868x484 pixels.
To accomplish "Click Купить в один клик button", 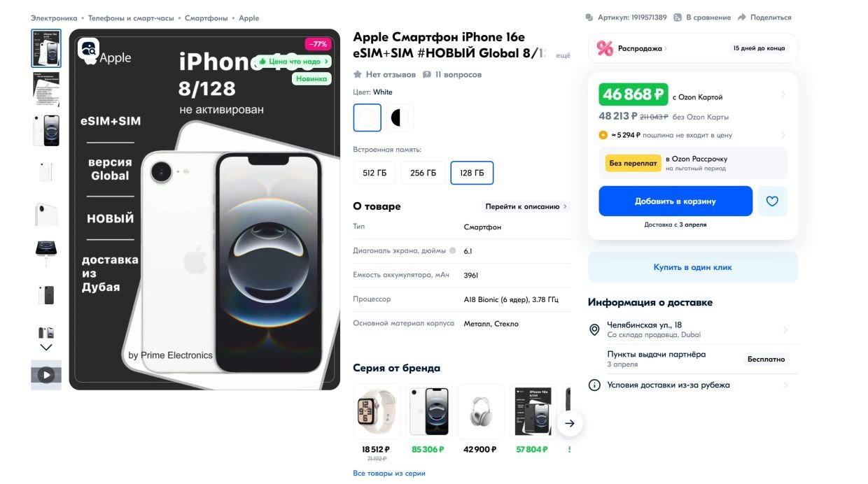I will 693,267.
